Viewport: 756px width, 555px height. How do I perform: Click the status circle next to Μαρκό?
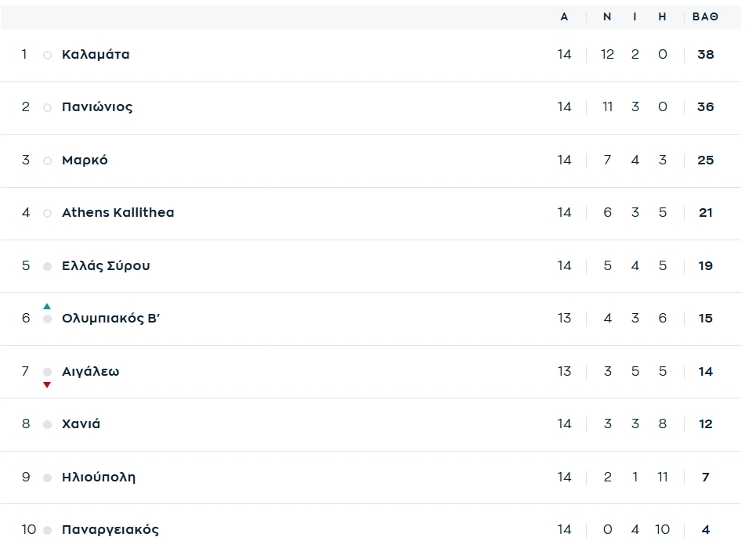pyautogui.click(x=47, y=161)
